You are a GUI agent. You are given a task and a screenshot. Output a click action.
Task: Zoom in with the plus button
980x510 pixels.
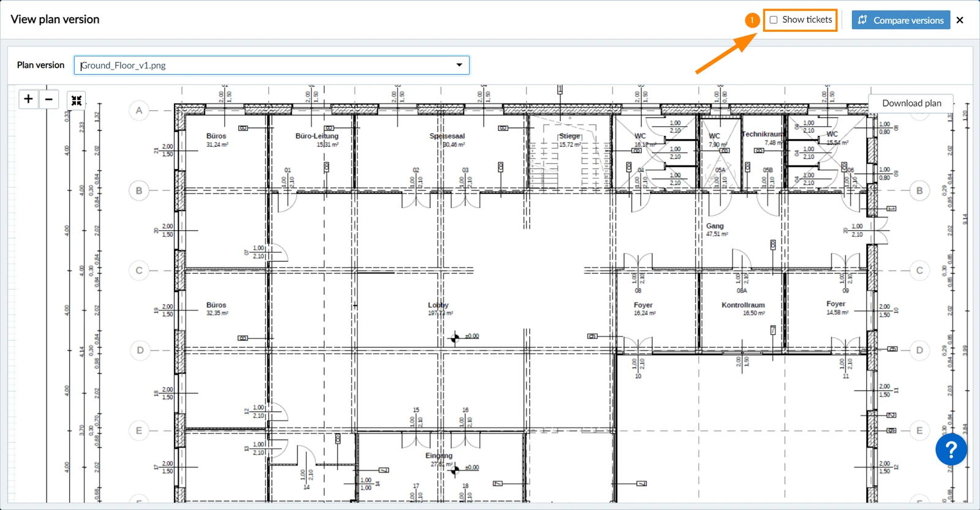coord(28,99)
